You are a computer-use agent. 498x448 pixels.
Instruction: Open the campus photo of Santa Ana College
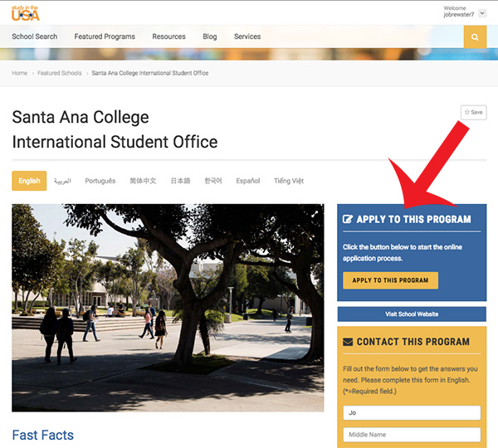coord(168,308)
